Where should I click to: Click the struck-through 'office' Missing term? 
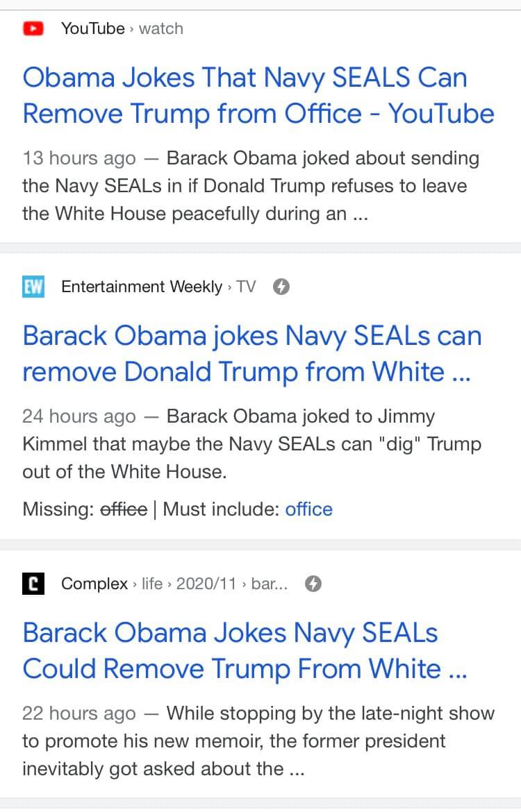(x=124, y=509)
